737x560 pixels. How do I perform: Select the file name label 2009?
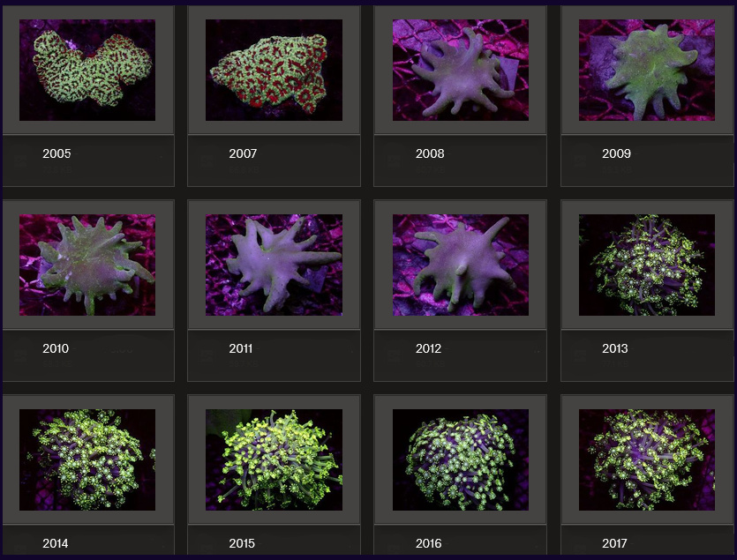[617, 153]
